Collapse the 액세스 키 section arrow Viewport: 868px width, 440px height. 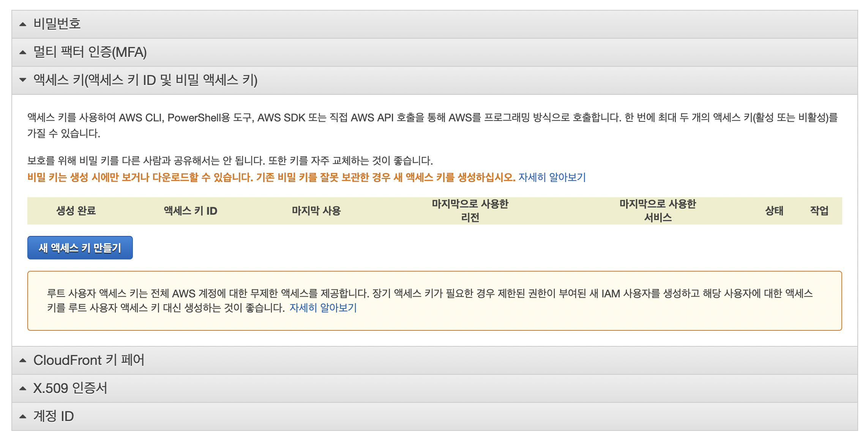coord(23,80)
